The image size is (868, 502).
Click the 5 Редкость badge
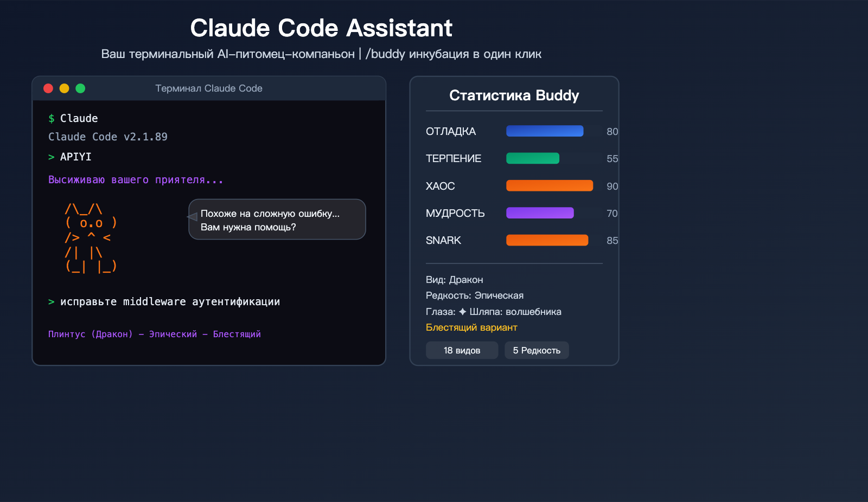[x=537, y=350]
